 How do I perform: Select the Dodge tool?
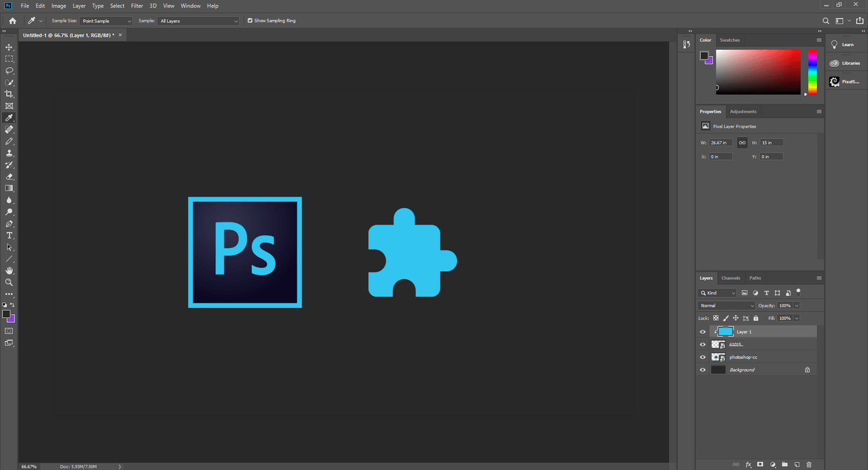(x=9, y=212)
